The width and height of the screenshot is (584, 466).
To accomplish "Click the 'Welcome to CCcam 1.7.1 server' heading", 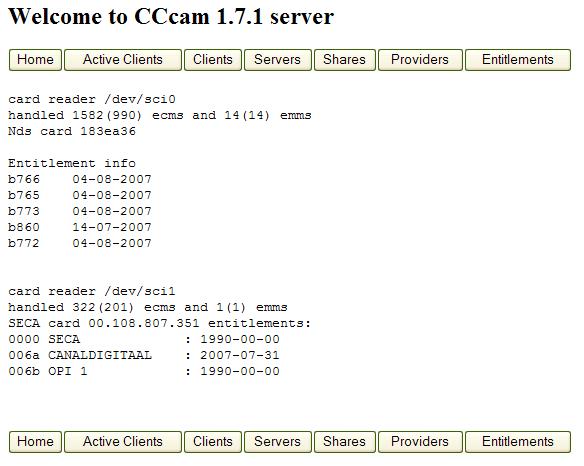I will (171, 17).
